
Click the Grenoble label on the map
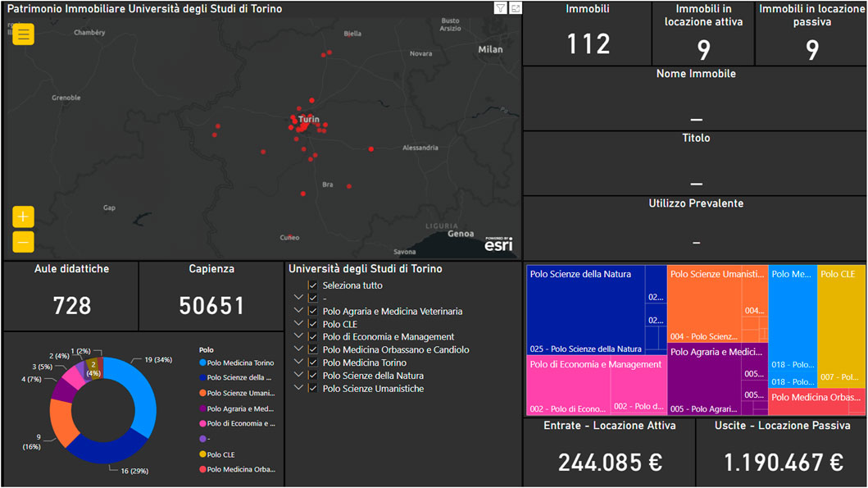click(66, 98)
